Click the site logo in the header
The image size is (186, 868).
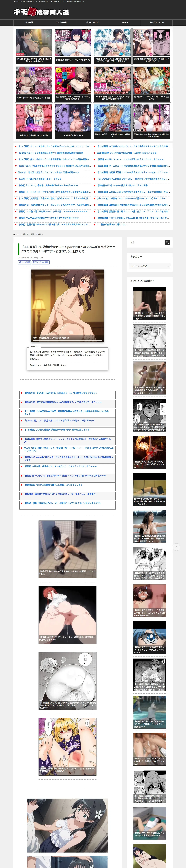pos(41,12)
